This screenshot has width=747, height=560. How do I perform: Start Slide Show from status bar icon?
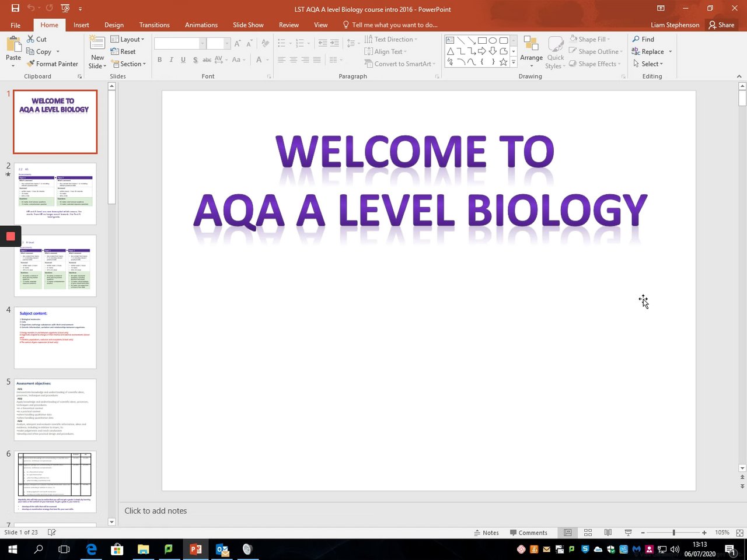628,533
